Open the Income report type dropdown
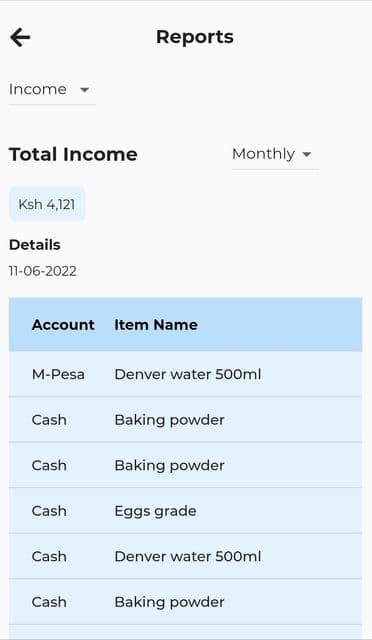This screenshot has height=640, width=372. (x=52, y=90)
